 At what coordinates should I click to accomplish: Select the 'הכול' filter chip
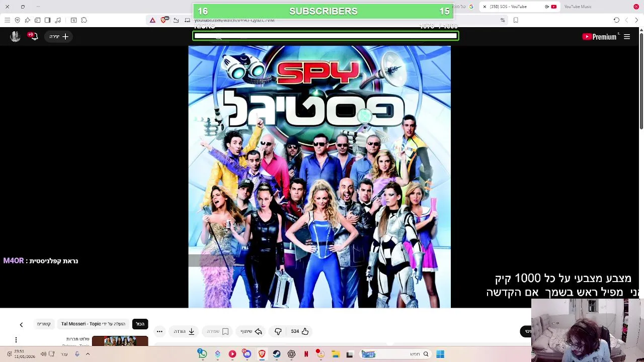pos(140,324)
